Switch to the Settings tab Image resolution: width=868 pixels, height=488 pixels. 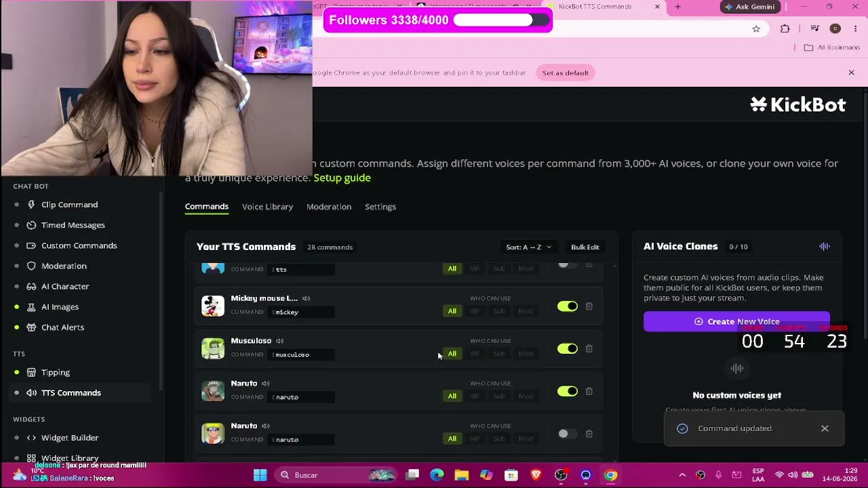click(x=380, y=207)
